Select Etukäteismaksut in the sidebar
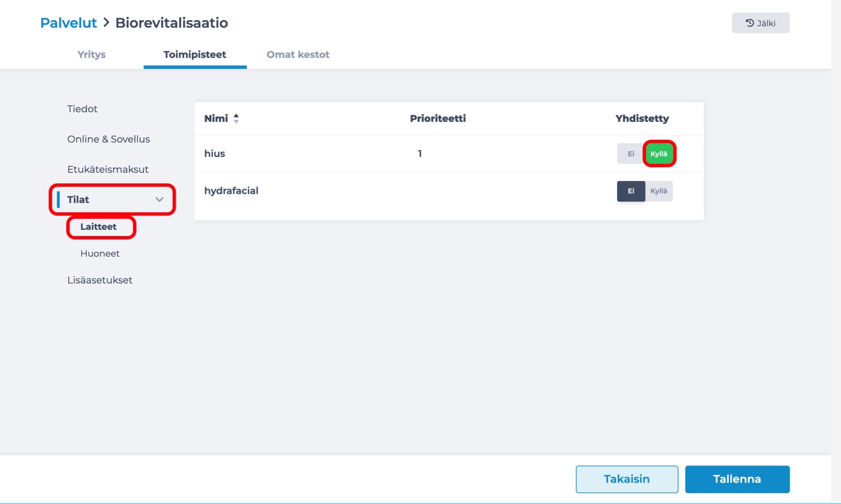Image resolution: width=841 pixels, height=504 pixels. 107,169
